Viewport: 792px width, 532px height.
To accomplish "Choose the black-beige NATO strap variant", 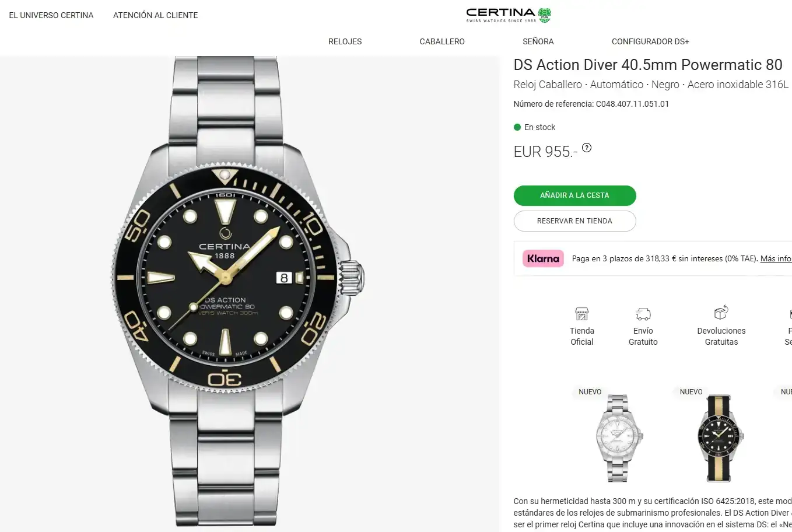I will click(x=720, y=437).
